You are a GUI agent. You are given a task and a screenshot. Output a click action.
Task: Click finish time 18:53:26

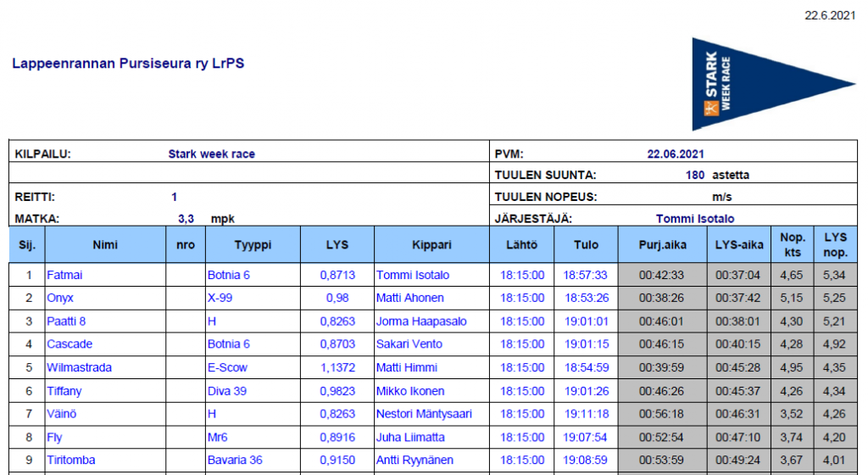click(587, 298)
